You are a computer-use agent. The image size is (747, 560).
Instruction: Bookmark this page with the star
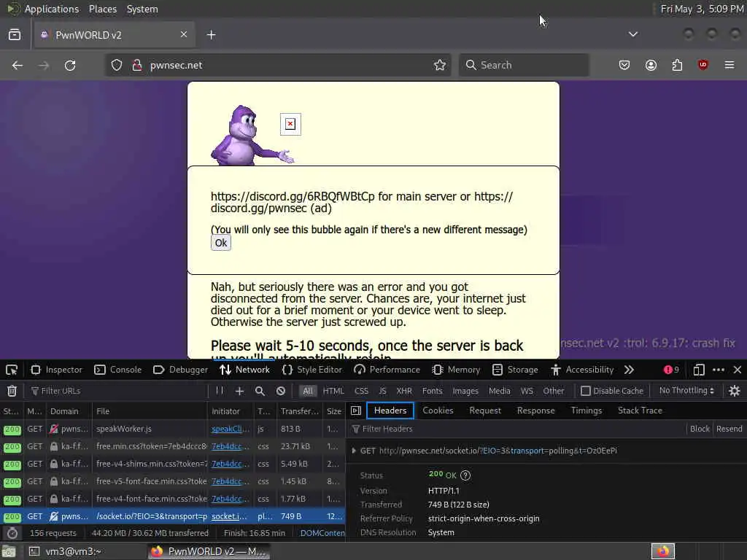440,65
